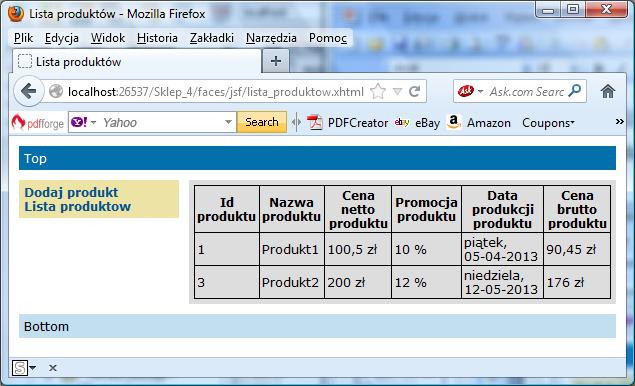Image resolution: width=635 pixels, height=386 pixels.
Task: Click the Ask.com search magnifier icon
Action: (574, 91)
